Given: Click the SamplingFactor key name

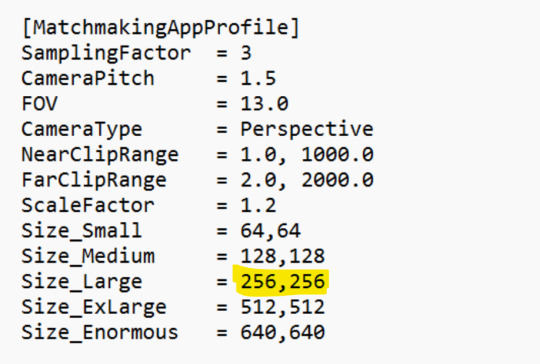Looking at the screenshot, I should click(106, 53).
